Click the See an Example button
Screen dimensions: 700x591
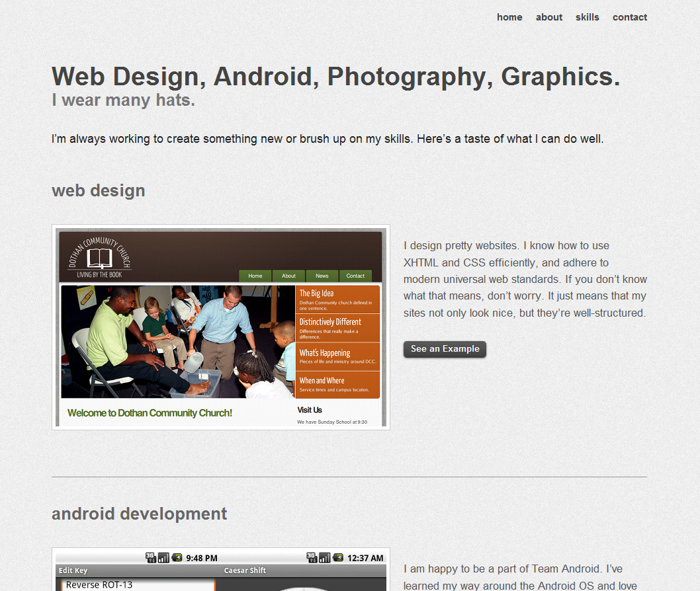point(445,349)
